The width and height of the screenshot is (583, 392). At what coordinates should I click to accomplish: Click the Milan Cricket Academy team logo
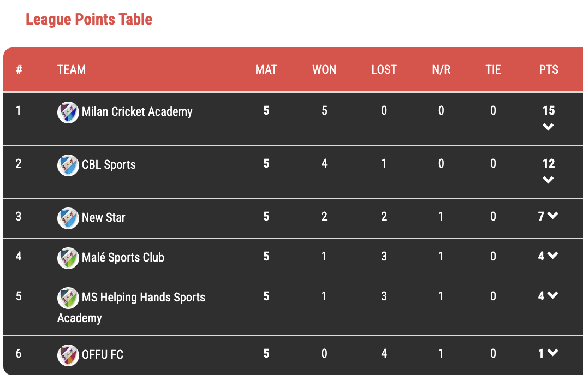point(68,112)
